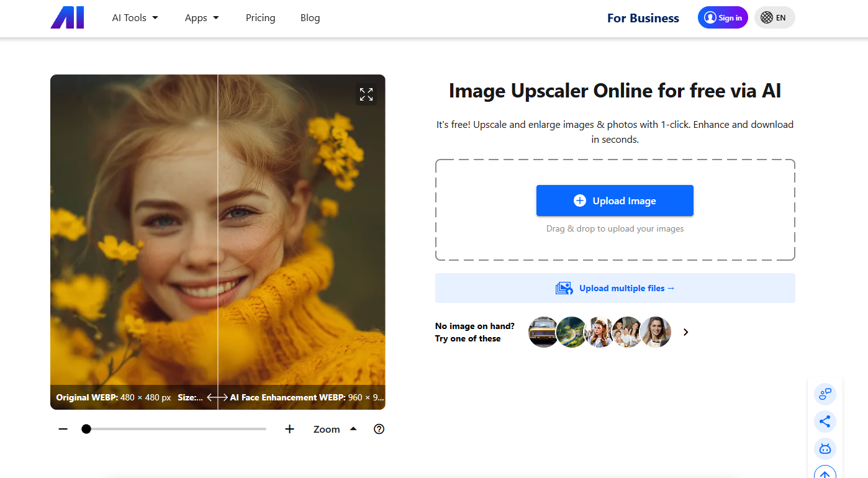Select the family group sample image
The width and height of the screenshot is (868, 478).
coord(627,332)
